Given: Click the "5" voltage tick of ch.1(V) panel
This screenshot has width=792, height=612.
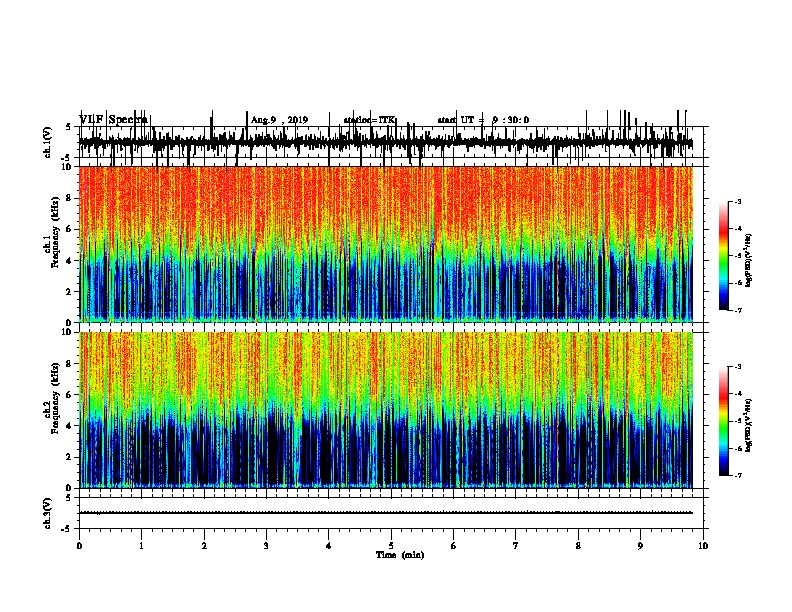Looking at the screenshot, I should (68, 127).
